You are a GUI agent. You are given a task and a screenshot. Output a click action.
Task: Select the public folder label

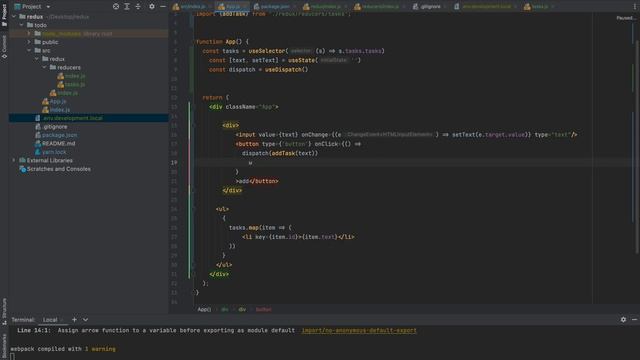pos(50,42)
